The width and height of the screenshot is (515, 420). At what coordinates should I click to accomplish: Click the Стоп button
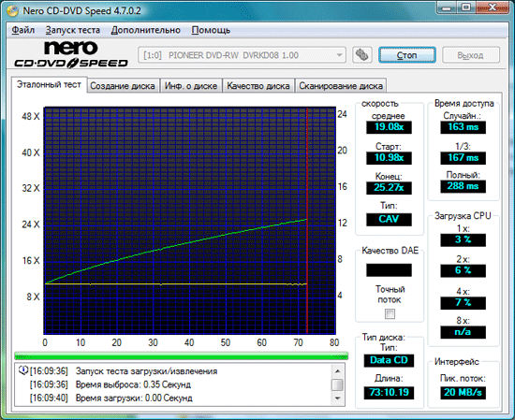(407, 55)
